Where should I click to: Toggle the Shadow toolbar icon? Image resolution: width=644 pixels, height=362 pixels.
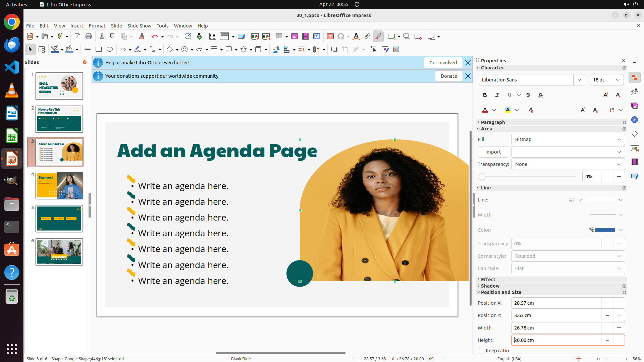[x=334, y=50]
